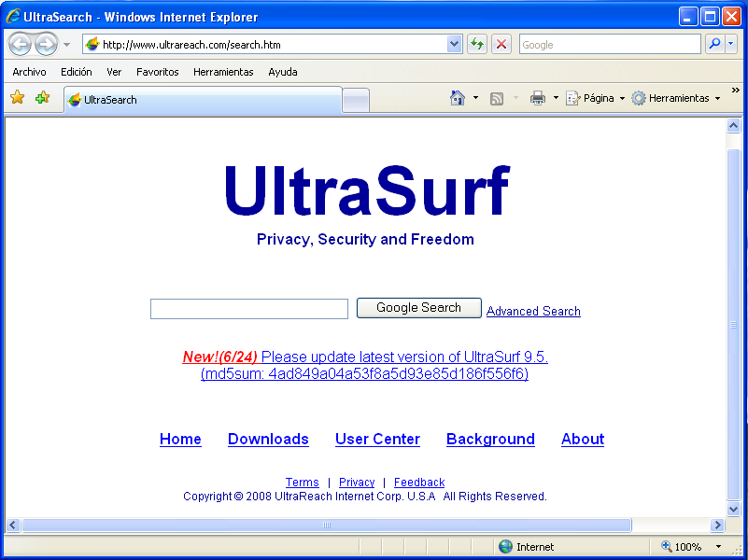The image size is (748, 560).
Task: Open the About link
Action: point(583,439)
